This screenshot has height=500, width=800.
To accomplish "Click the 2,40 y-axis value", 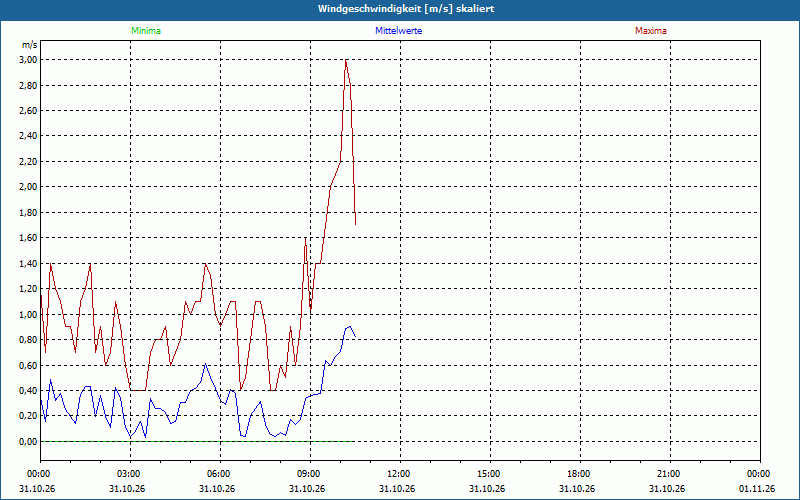I will [x=29, y=136].
